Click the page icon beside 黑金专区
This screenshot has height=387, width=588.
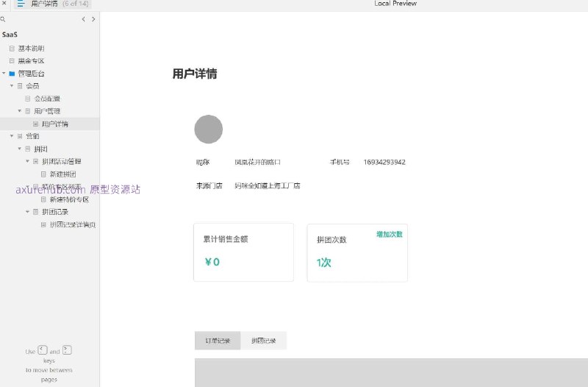(x=12, y=61)
